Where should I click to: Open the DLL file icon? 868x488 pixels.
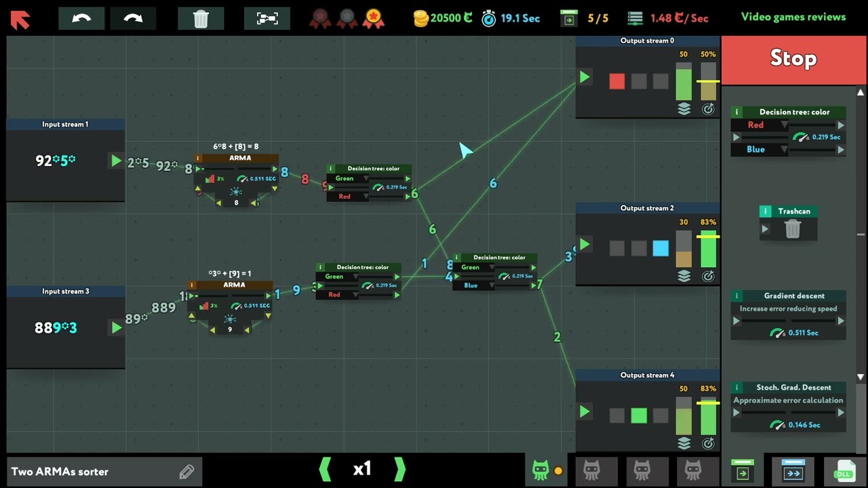(844, 470)
